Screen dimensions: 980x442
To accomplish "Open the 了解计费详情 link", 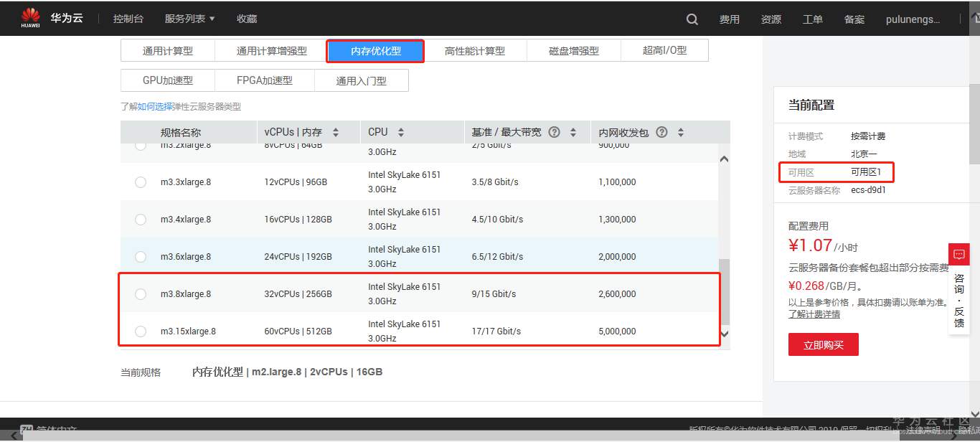I will tap(814, 314).
